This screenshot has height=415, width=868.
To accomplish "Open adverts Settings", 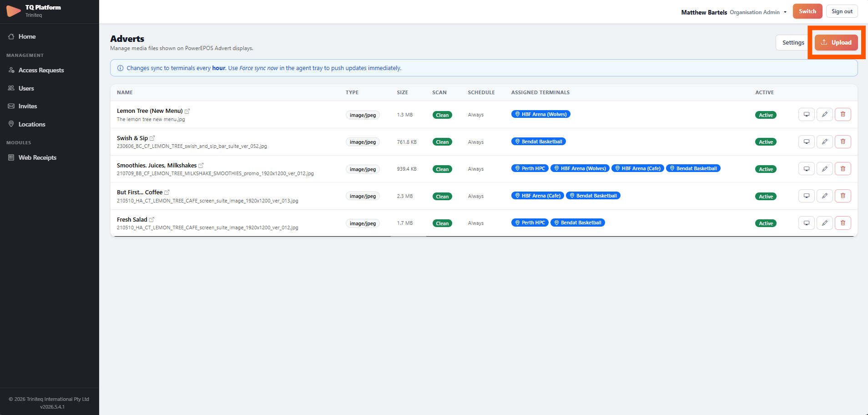I will coord(793,42).
